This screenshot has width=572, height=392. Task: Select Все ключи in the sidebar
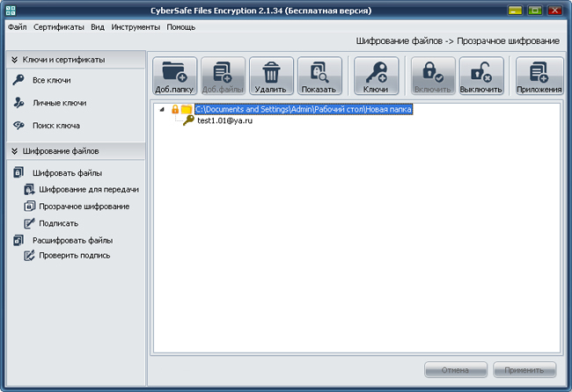coord(51,80)
